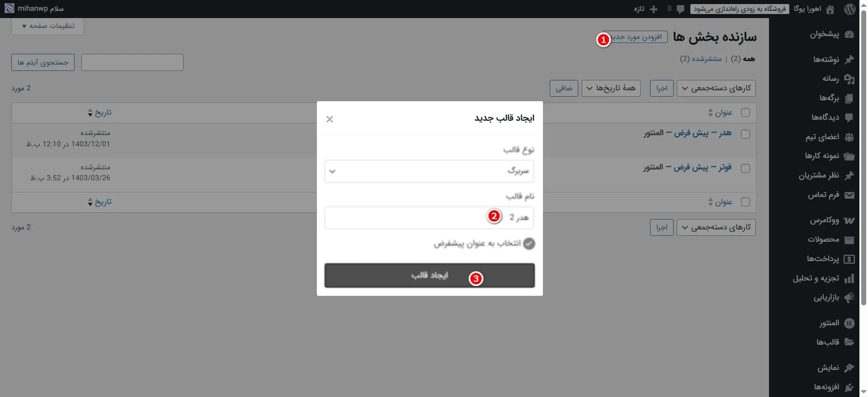Open the comments bubble icon in admin bar
This screenshot has height=397, width=868.
(680, 9)
